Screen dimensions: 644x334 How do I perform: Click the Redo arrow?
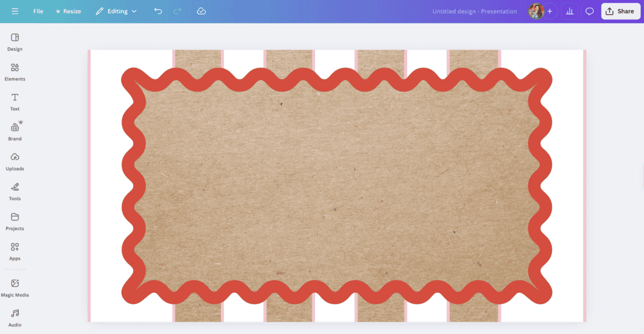coord(178,11)
